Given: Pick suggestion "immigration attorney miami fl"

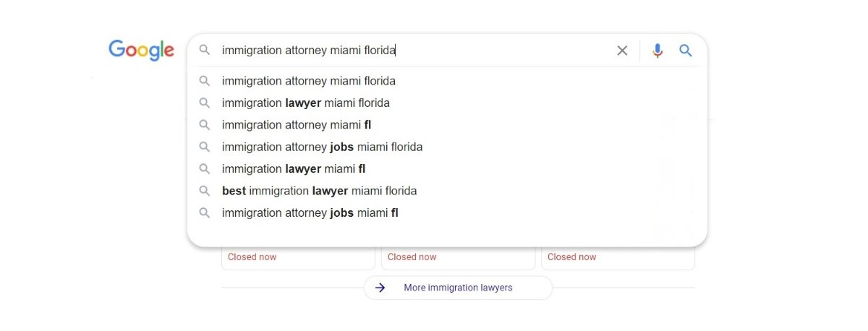Looking at the screenshot, I should coord(297,125).
